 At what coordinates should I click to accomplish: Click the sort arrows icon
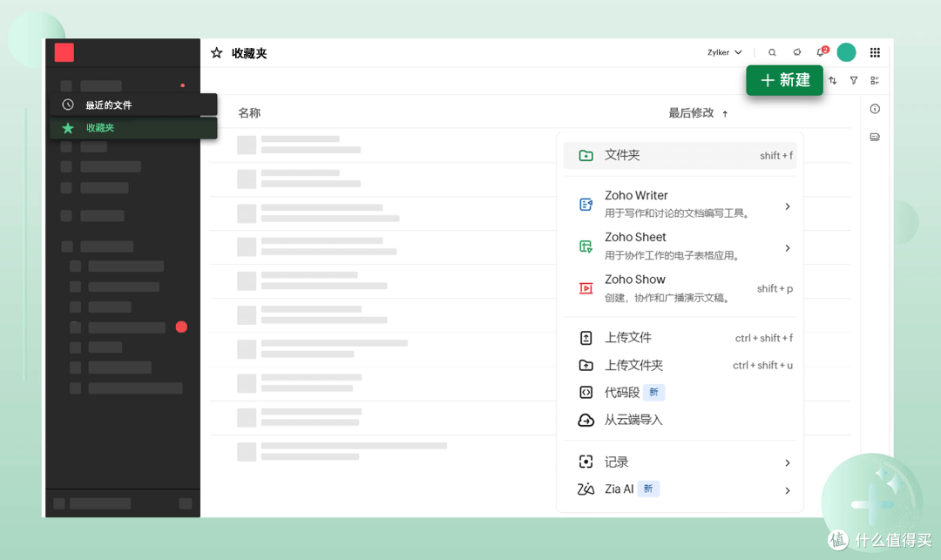click(833, 80)
